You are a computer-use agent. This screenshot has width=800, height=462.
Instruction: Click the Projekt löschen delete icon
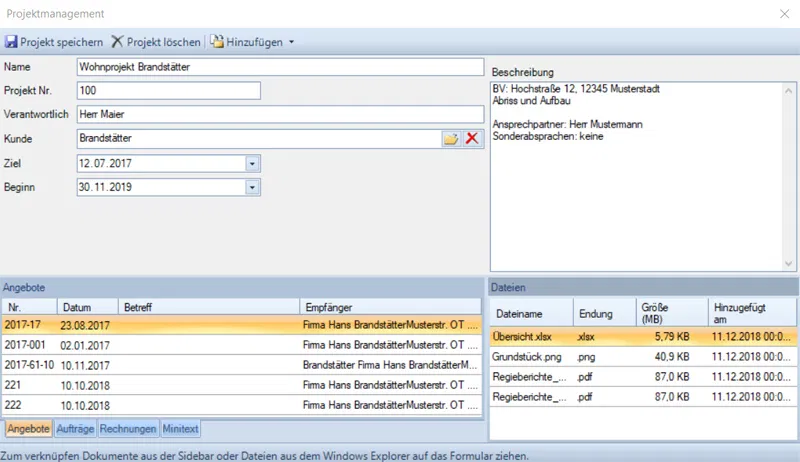tap(118, 42)
